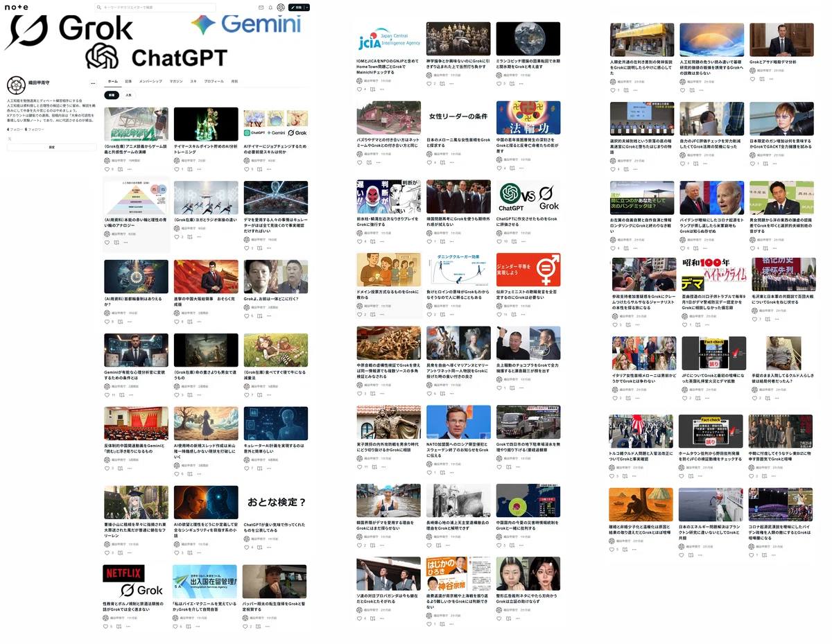Open the 女性リーダーの条件 article thumbnail
Screen dimensions: 832x644
coord(458,118)
